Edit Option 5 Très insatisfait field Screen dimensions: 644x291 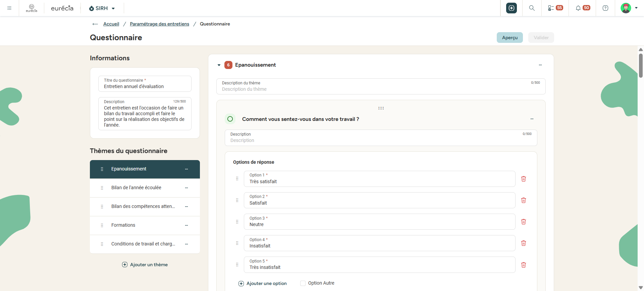380,265
